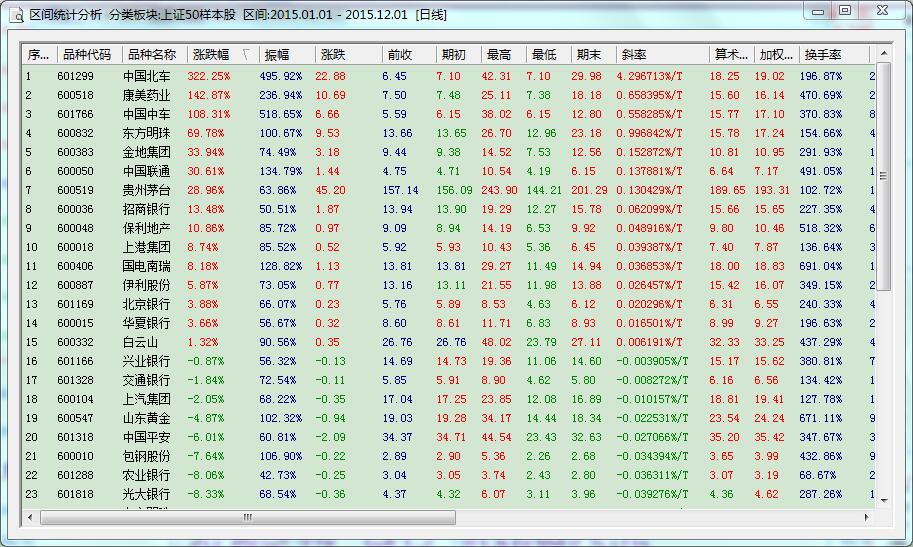Click the 157.14 previous close cell
Viewport: 913px width, 547px height.
[400, 190]
